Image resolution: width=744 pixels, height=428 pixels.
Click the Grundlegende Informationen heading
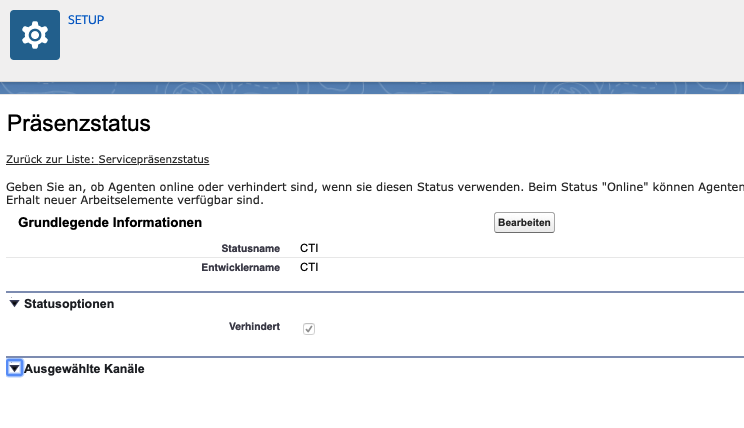(110, 223)
